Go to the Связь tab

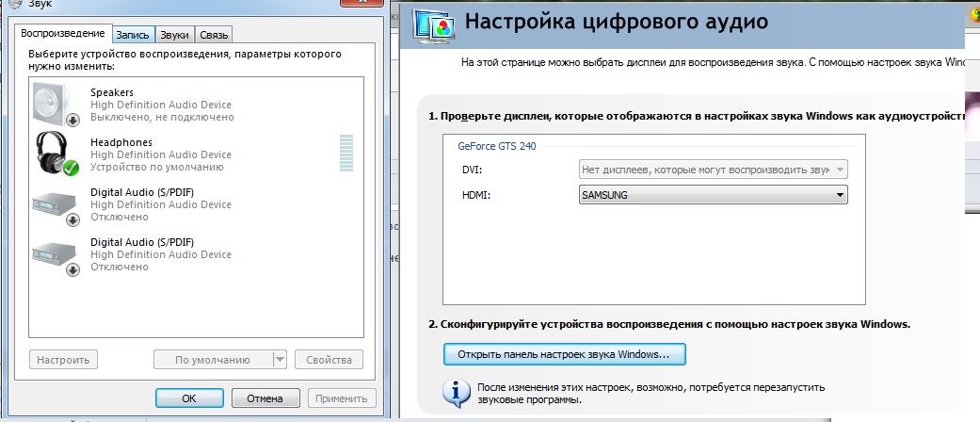[213, 35]
